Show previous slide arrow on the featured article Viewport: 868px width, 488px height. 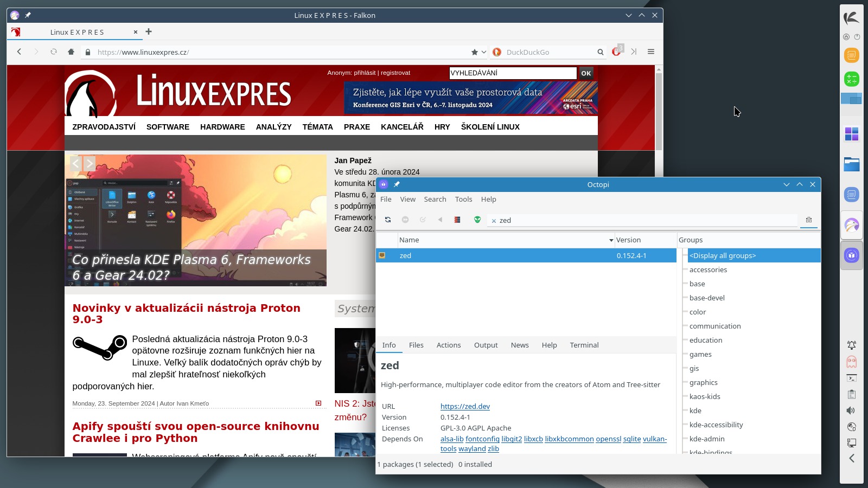coord(76,163)
